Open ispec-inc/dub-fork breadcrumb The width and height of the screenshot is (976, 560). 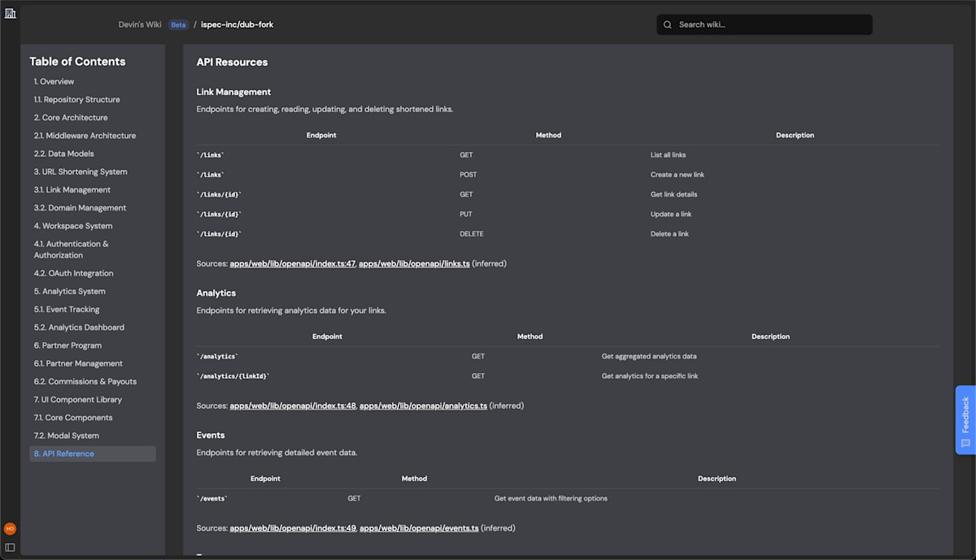pos(237,24)
